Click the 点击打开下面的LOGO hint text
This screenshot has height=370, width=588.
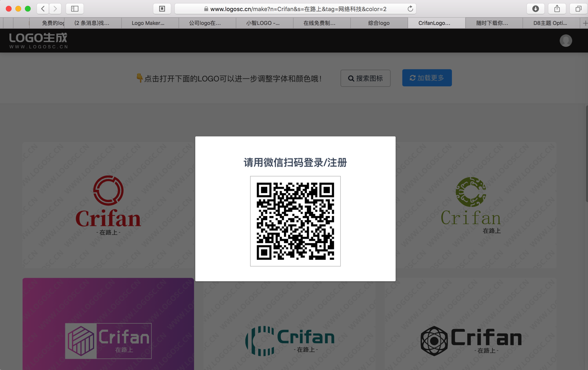[x=229, y=78]
